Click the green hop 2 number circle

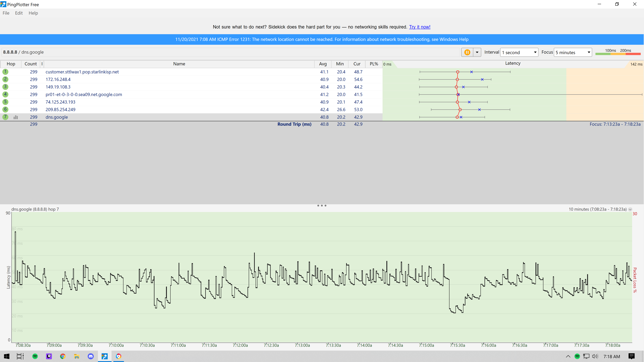(x=5, y=79)
